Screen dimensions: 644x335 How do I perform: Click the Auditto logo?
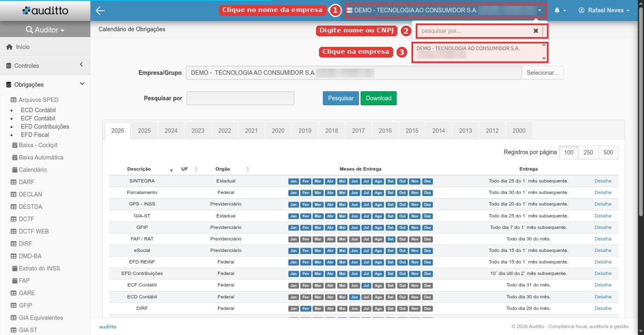[45, 11]
